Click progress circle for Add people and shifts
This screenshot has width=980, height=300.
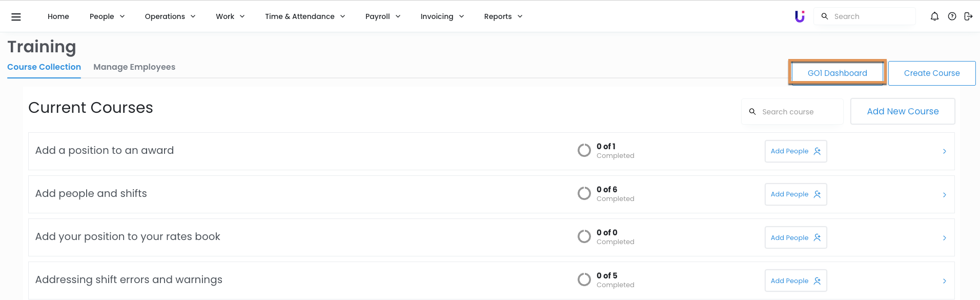pyautogui.click(x=584, y=193)
